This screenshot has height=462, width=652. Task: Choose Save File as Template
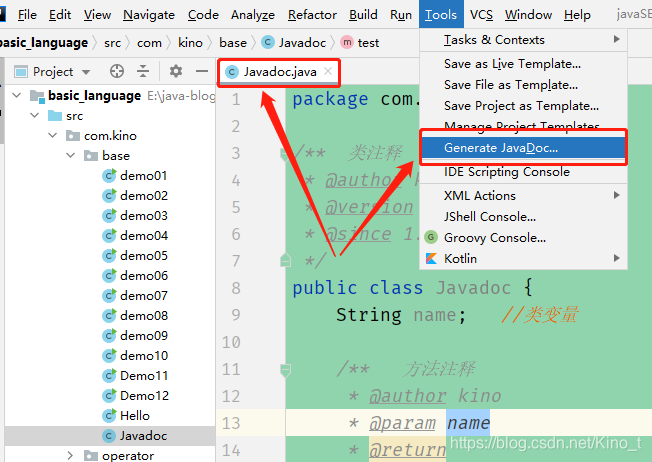[x=523, y=85]
